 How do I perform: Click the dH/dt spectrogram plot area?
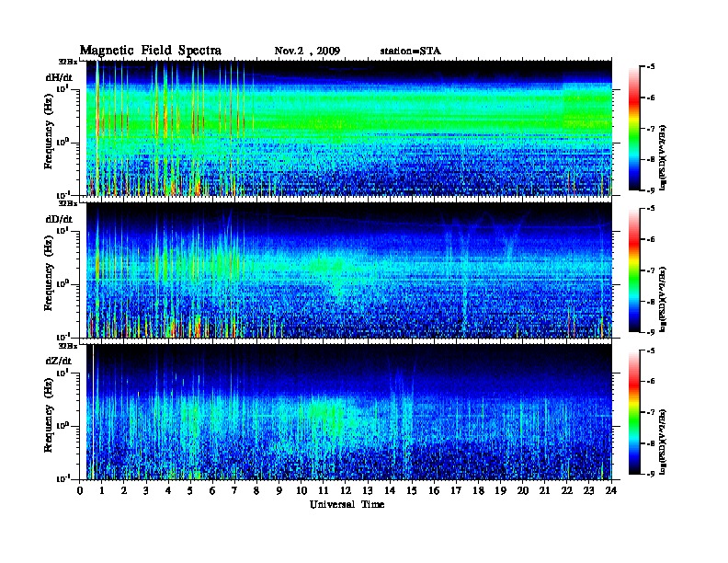coord(348,128)
